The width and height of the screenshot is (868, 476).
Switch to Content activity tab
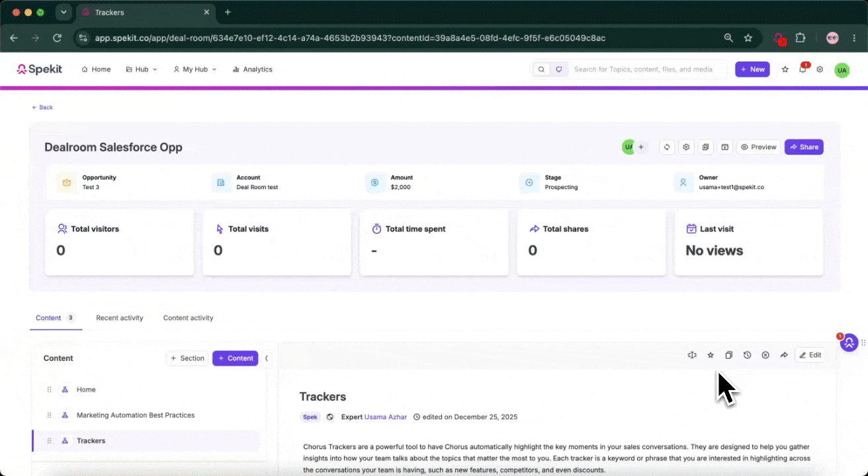coord(189,318)
